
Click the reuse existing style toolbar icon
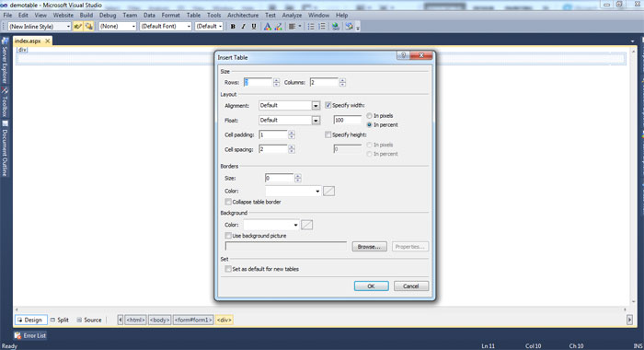(x=78, y=27)
